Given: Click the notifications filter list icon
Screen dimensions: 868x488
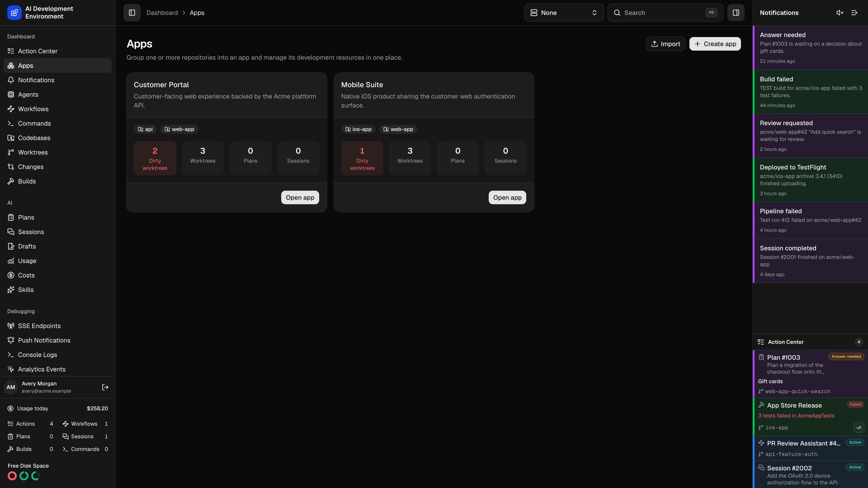Looking at the screenshot, I should click(854, 13).
